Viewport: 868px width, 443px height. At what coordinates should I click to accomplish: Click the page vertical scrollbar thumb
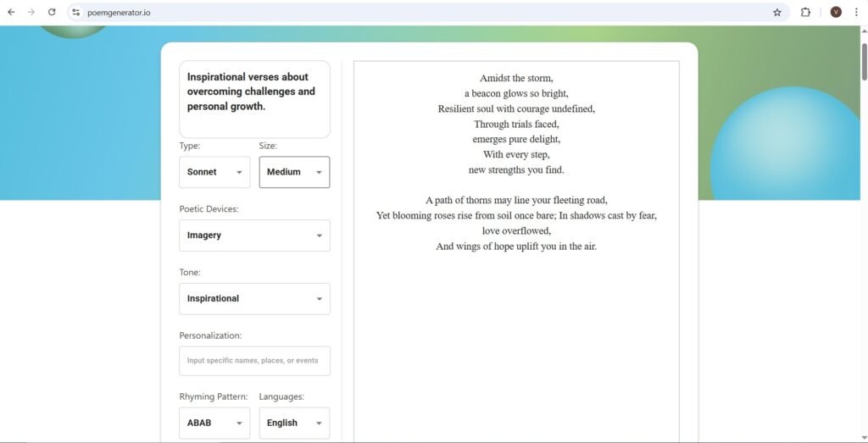[864, 61]
